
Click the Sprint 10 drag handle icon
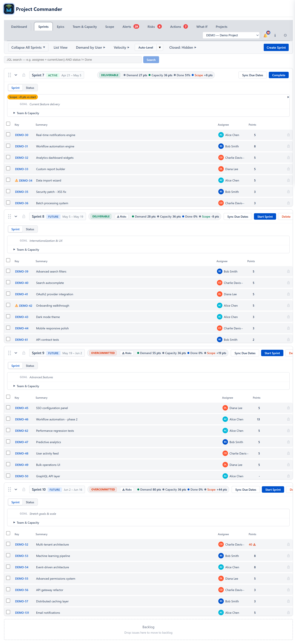click(x=10, y=489)
